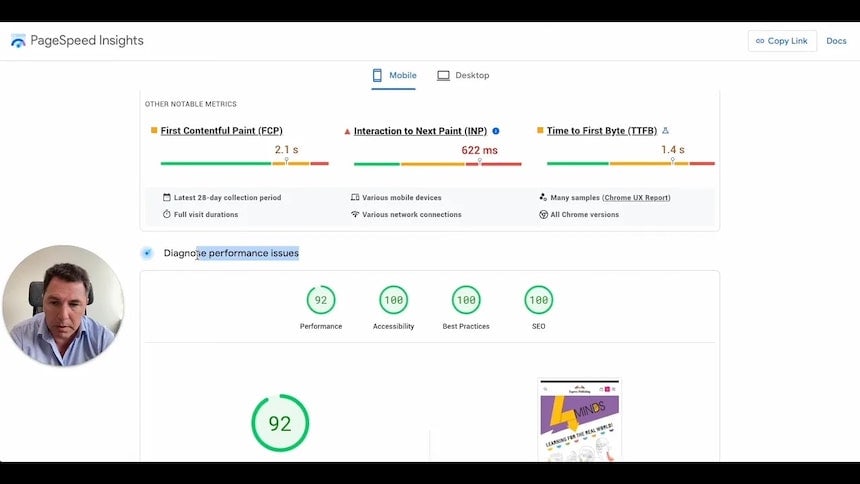
Task: Click the FCP distribution bar
Action: 245,163
